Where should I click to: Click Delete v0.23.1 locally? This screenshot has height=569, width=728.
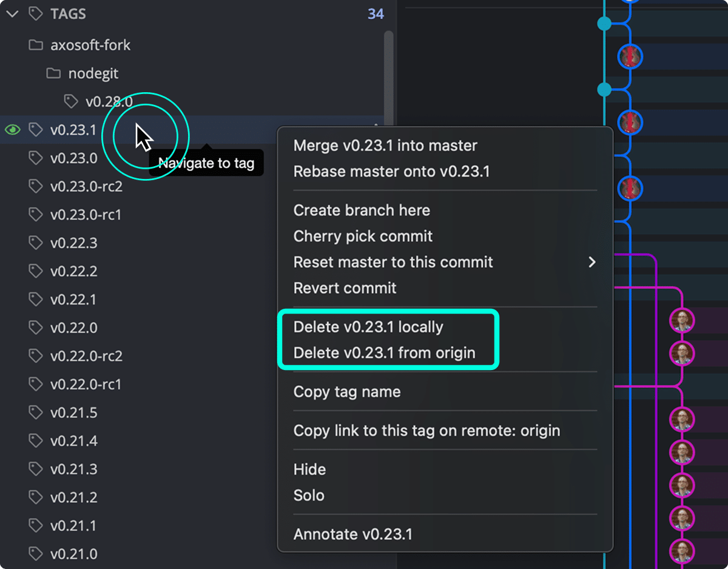[368, 326]
